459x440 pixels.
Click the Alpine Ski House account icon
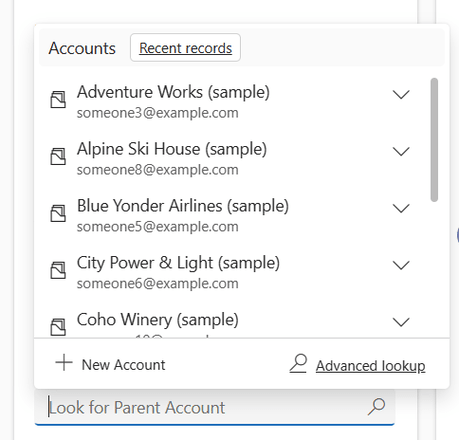point(58,157)
